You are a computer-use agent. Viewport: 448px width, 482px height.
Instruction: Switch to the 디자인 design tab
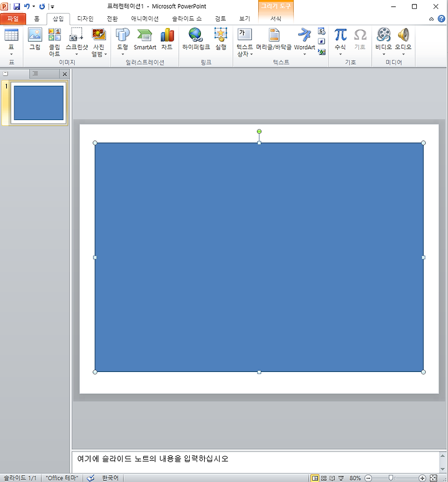85,19
